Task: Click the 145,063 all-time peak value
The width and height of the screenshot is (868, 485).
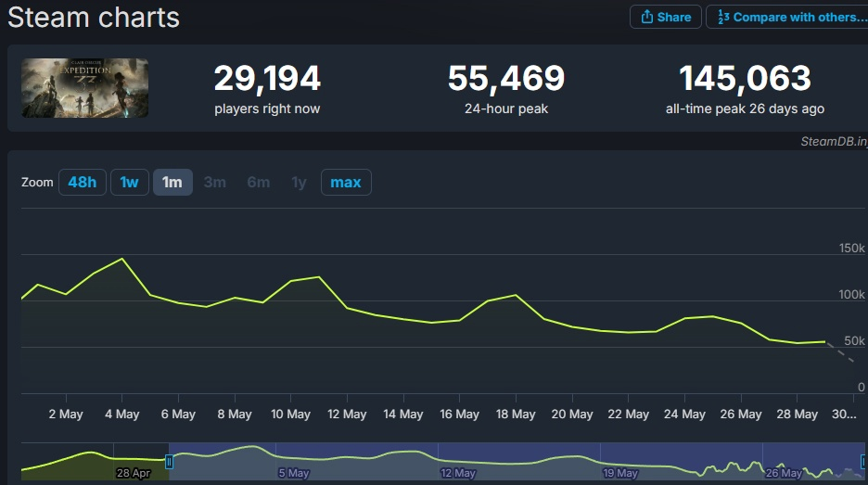Action: tap(745, 78)
